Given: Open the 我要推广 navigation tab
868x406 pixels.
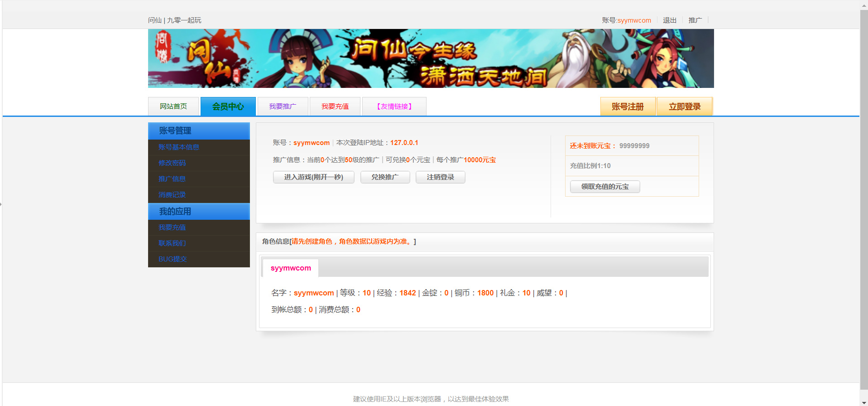Looking at the screenshot, I should (x=283, y=106).
